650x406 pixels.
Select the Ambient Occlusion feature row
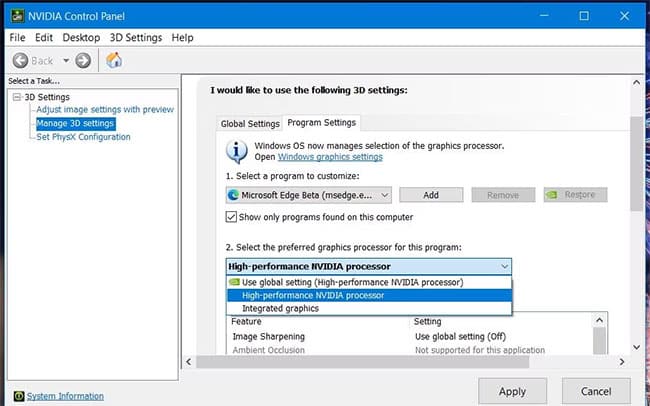click(269, 350)
